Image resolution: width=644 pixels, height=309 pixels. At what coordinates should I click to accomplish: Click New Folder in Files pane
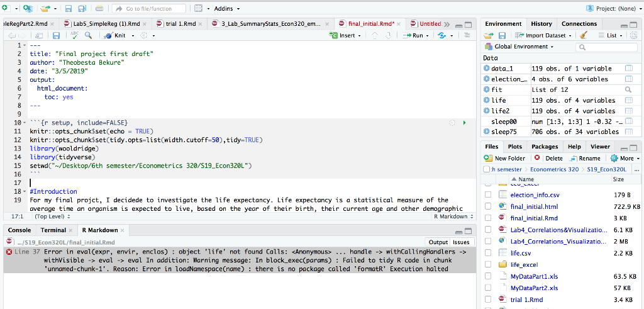point(505,158)
